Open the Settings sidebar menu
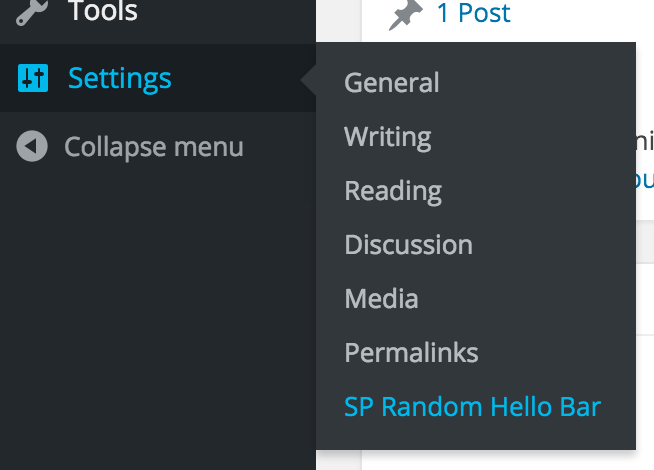 coord(158,78)
